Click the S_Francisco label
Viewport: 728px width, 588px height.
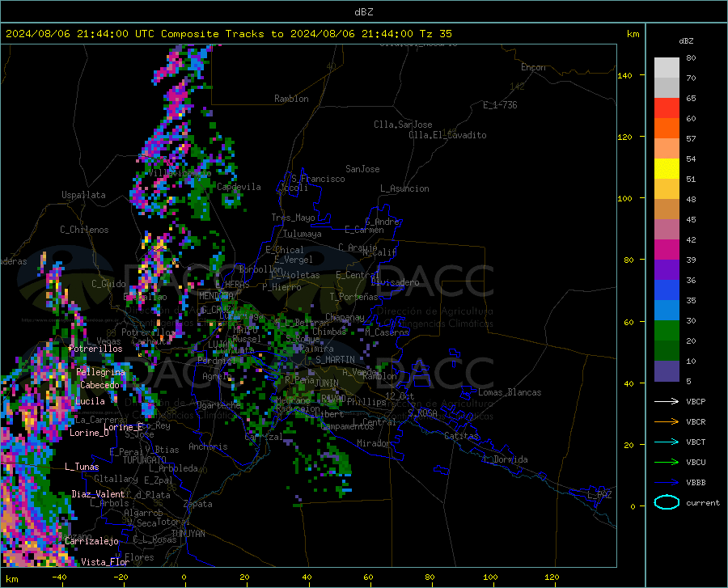318,179
